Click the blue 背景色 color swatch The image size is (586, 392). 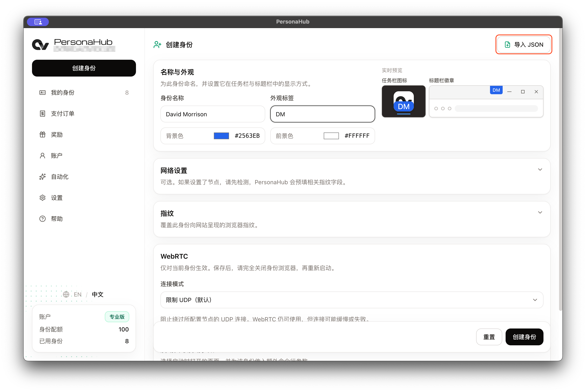click(221, 136)
